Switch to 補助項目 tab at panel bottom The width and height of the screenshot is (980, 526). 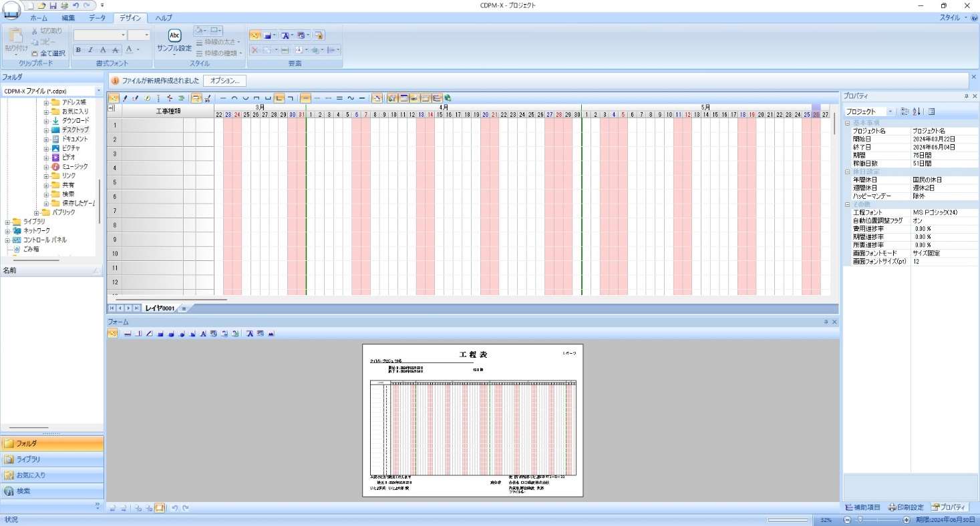pos(863,507)
